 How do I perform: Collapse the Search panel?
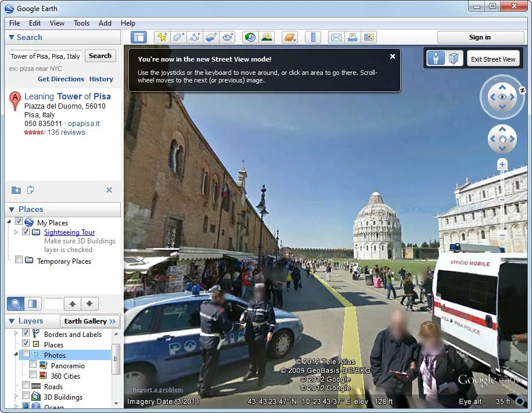pos(12,37)
